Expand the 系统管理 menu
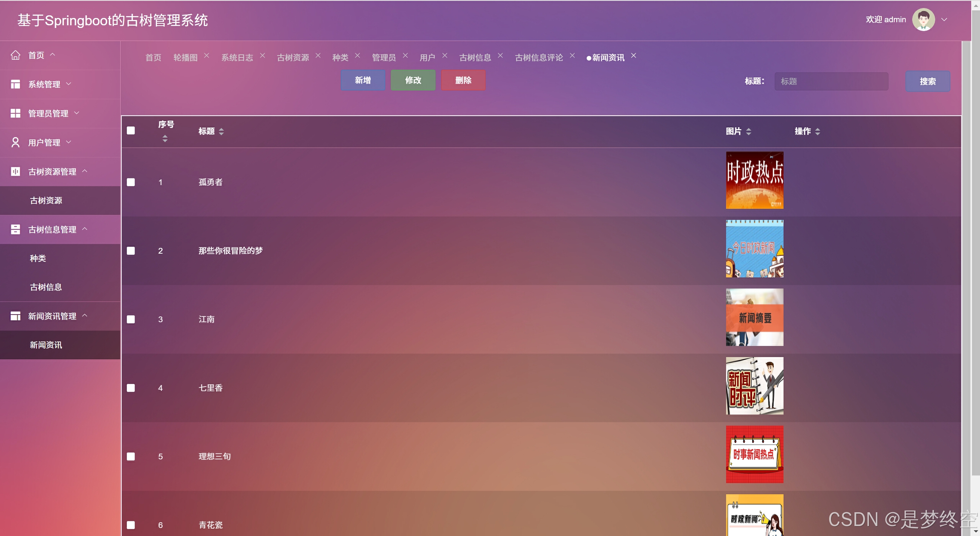The image size is (980, 536). click(69, 84)
